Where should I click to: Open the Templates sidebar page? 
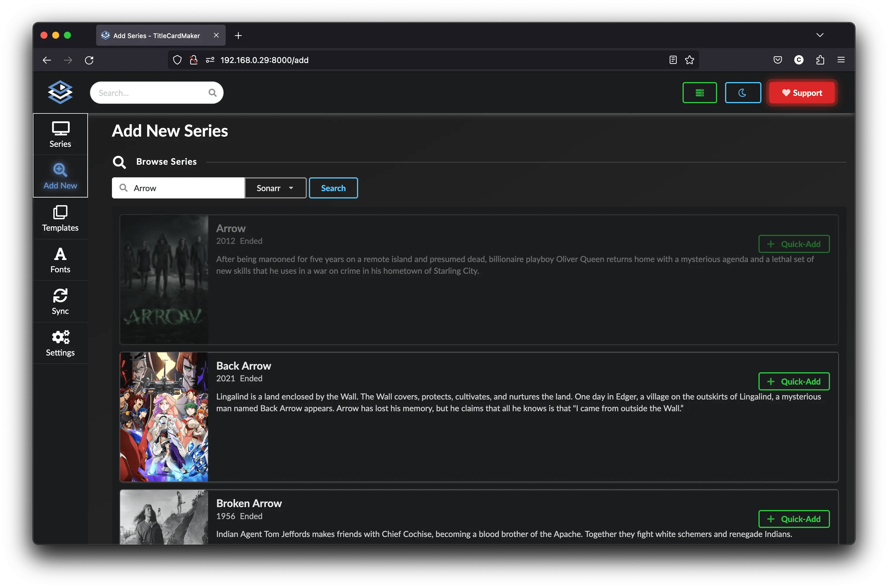click(60, 218)
